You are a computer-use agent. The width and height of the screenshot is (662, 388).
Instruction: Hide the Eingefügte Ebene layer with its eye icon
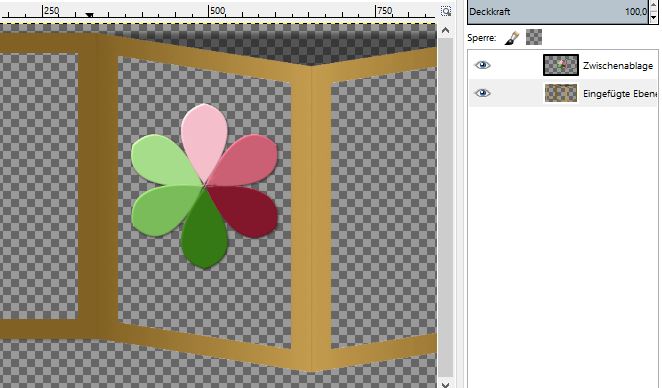pos(482,93)
